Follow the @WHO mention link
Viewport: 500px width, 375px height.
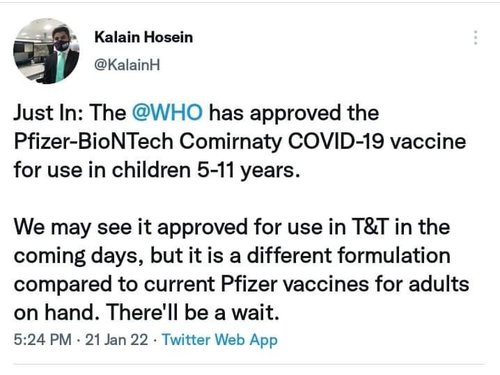[x=167, y=113]
